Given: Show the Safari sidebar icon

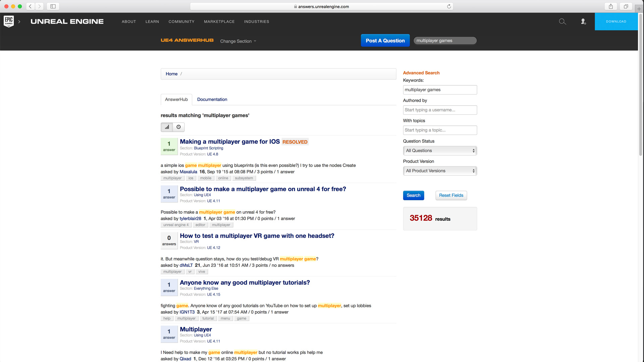Looking at the screenshot, I should pyautogui.click(x=53, y=6).
